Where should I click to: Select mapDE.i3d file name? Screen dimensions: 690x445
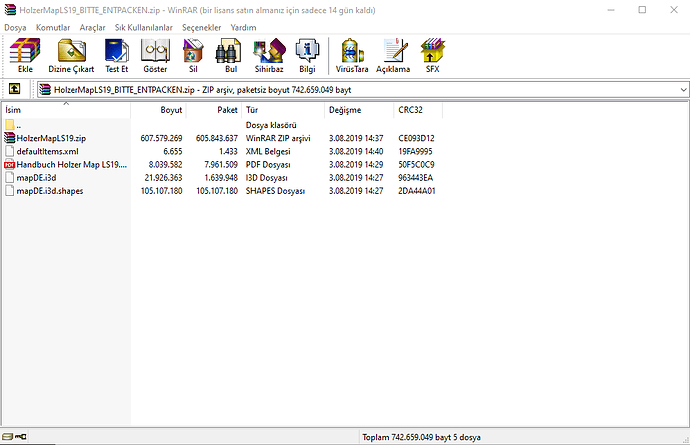coord(36,178)
